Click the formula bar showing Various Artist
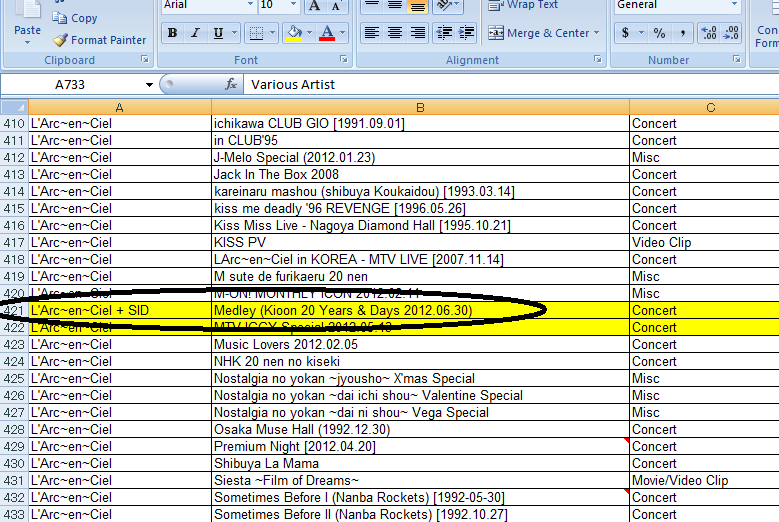 [x=511, y=84]
